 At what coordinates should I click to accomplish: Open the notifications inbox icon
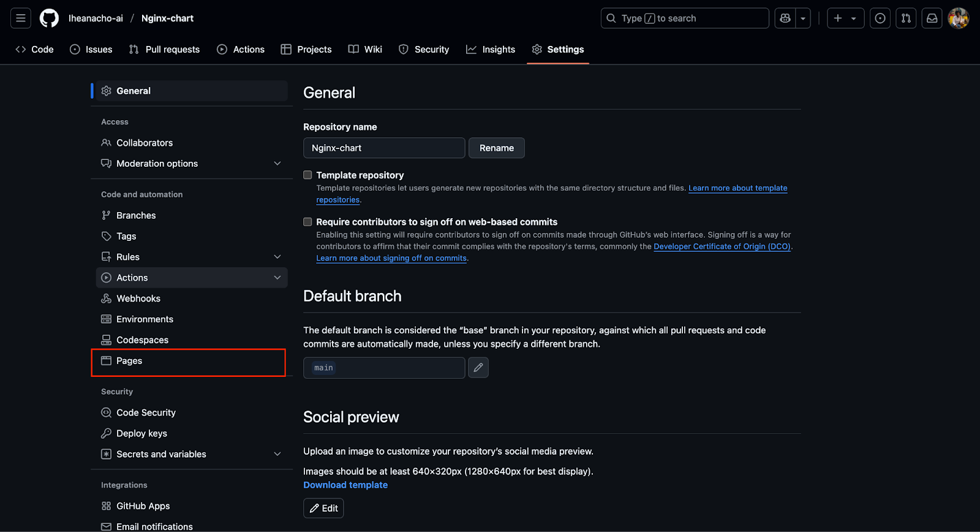(x=932, y=18)
